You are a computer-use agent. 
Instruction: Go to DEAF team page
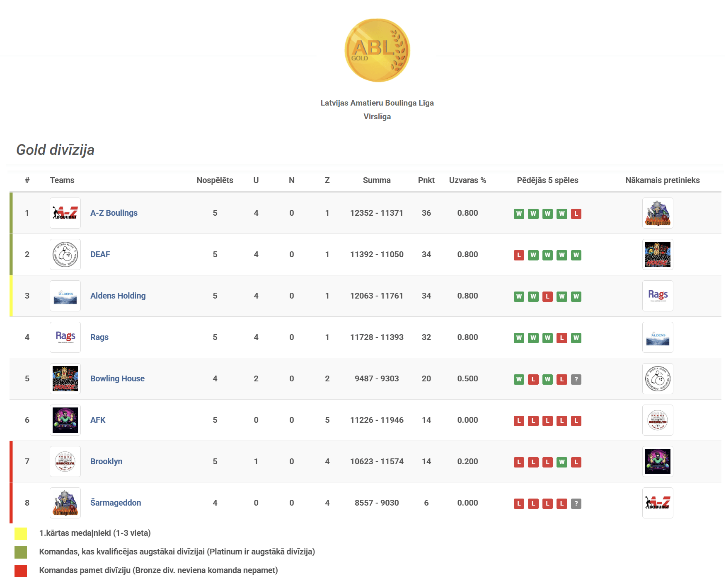click(x=100, y=254)
